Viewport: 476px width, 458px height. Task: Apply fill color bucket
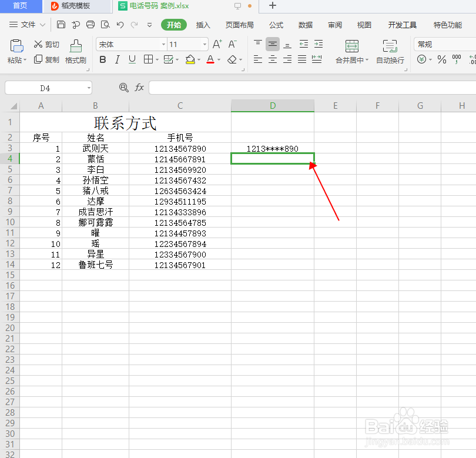[190, 59]
